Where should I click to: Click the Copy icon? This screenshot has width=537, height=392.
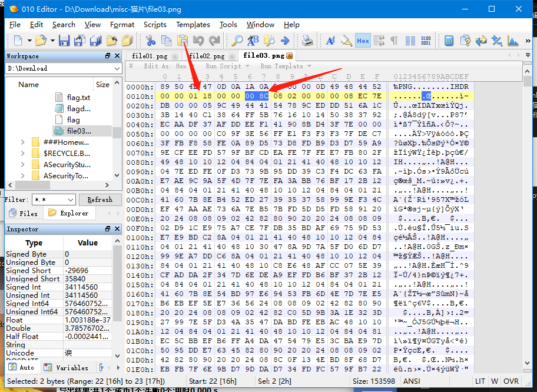166,41
